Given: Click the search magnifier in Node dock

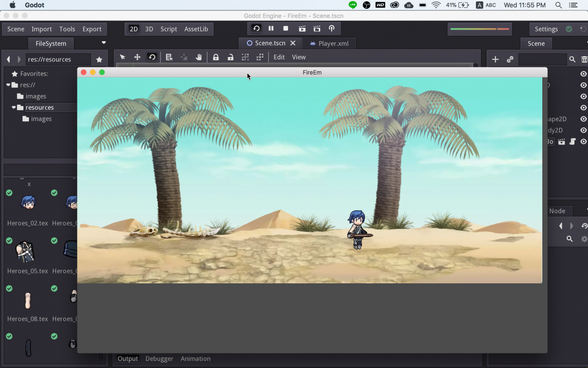Looking at the screenshot, I should pyautogui.click(x=569, y=239).
